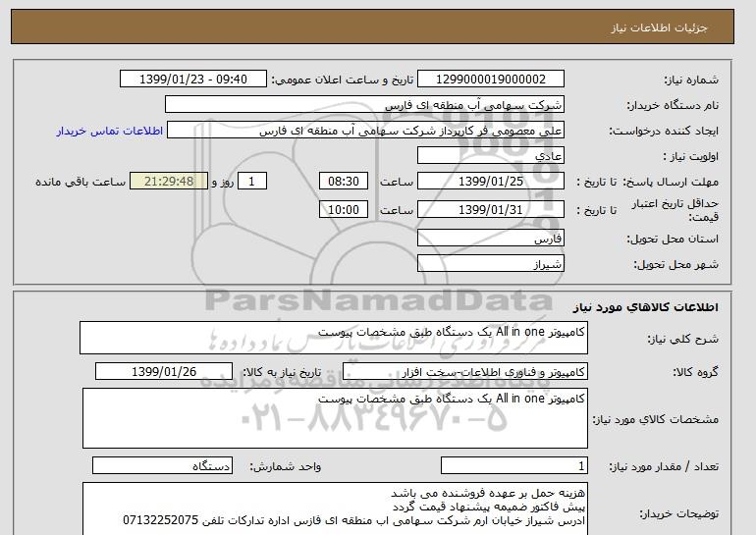756x535 pixels.
Task: Click the goods specifications text area
Action: [x=335, y=418]
